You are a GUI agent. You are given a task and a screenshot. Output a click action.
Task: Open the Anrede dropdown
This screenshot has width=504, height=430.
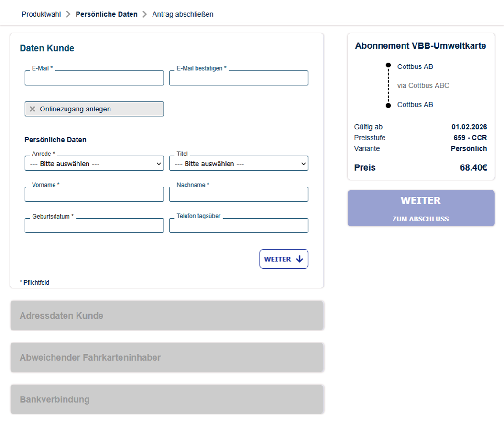(x=94, y=164)
